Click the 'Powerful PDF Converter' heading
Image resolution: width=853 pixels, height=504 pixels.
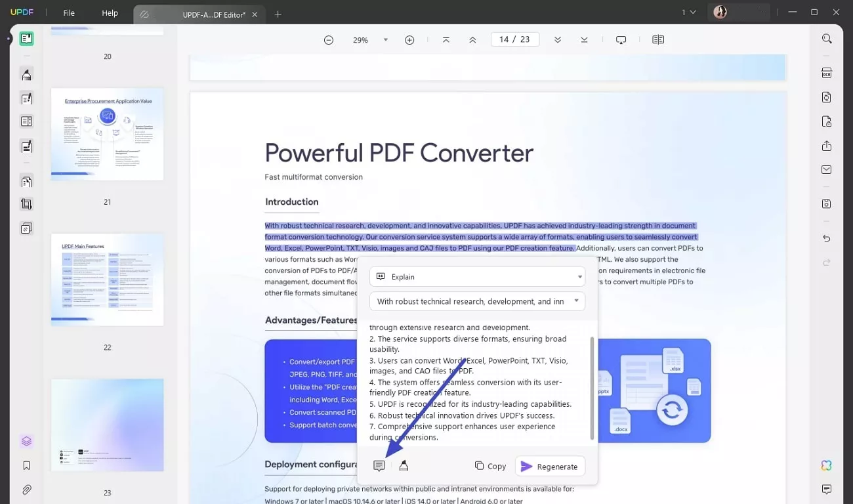399,154
